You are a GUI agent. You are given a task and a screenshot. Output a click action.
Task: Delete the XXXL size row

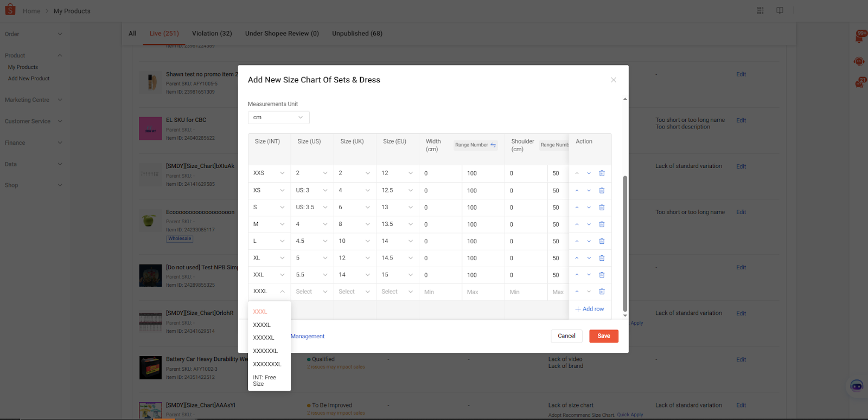(x=602, y=292)
